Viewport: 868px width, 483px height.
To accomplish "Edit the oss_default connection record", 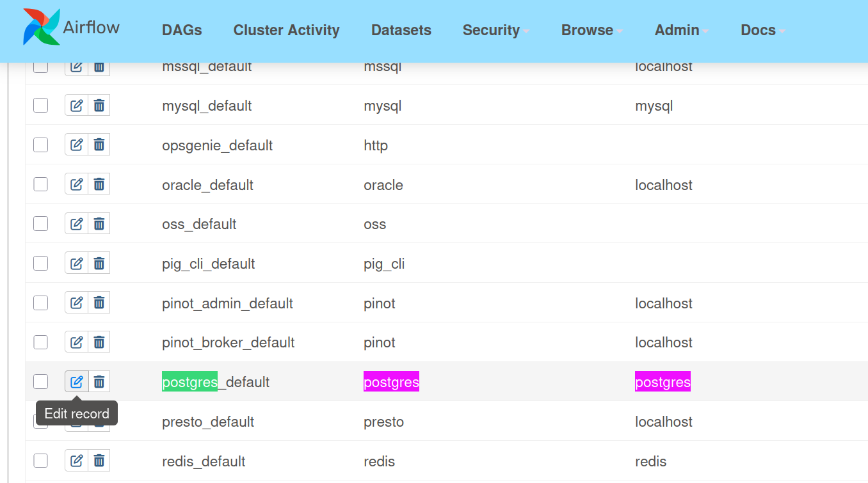I will [x=77, y=224].
